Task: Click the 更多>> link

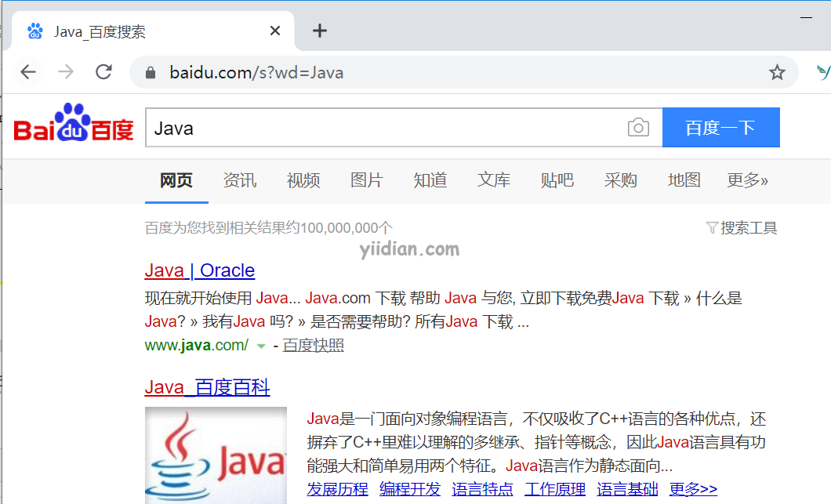Action: click(x=693, y=488)
